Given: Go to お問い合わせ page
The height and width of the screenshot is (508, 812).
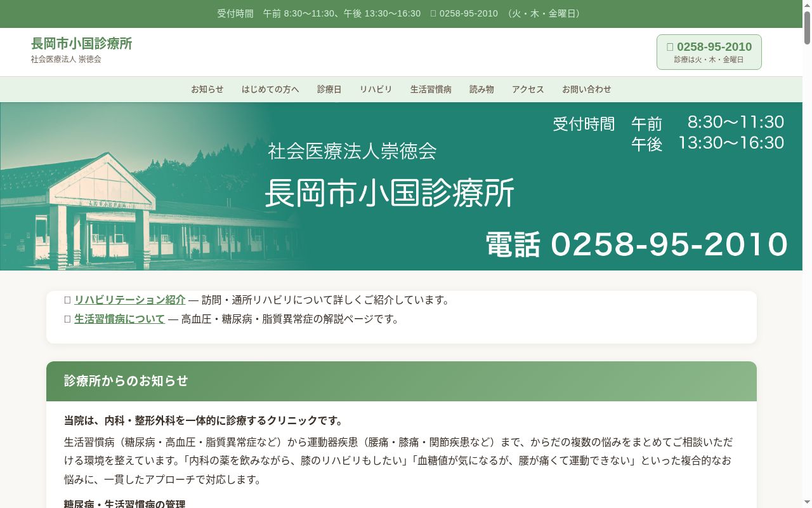Looking at the screenshot, I should [587, 90].
